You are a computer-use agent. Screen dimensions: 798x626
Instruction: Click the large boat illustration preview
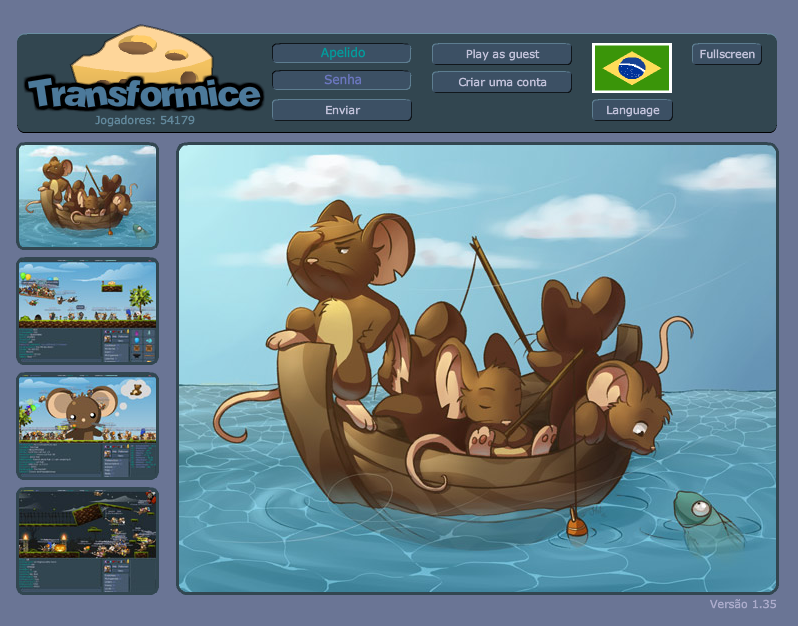(x=477, y=368)
